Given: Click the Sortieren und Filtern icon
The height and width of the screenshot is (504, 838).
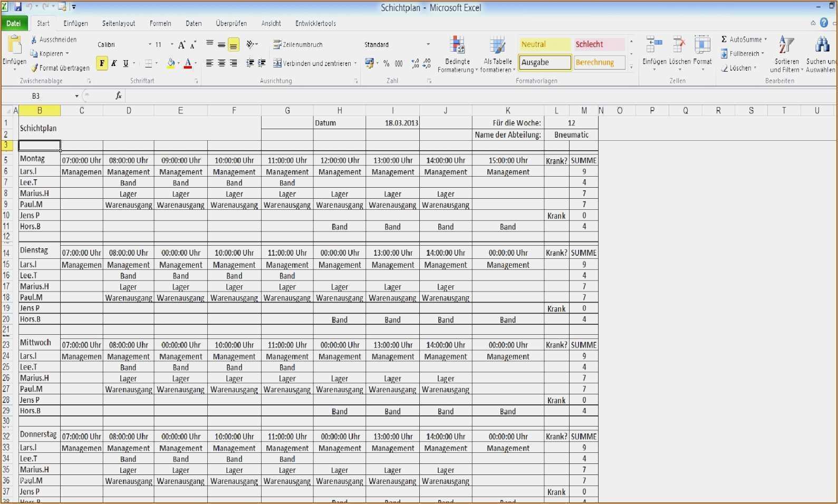Looking at the screenshot, I should point(786,46).
